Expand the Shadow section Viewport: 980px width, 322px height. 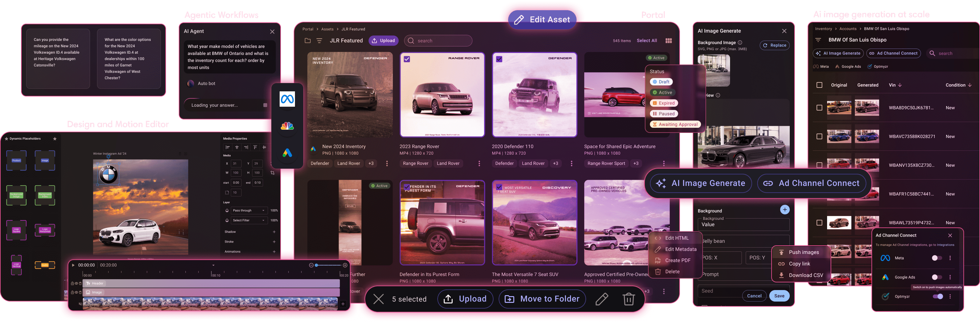[x=274, y=232]
